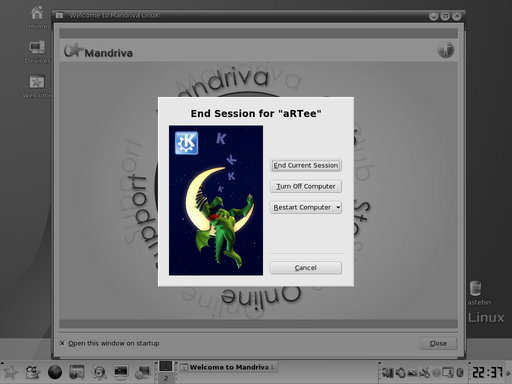
Task: Toggle Open this window on startup checkbox
Action: 62,343
